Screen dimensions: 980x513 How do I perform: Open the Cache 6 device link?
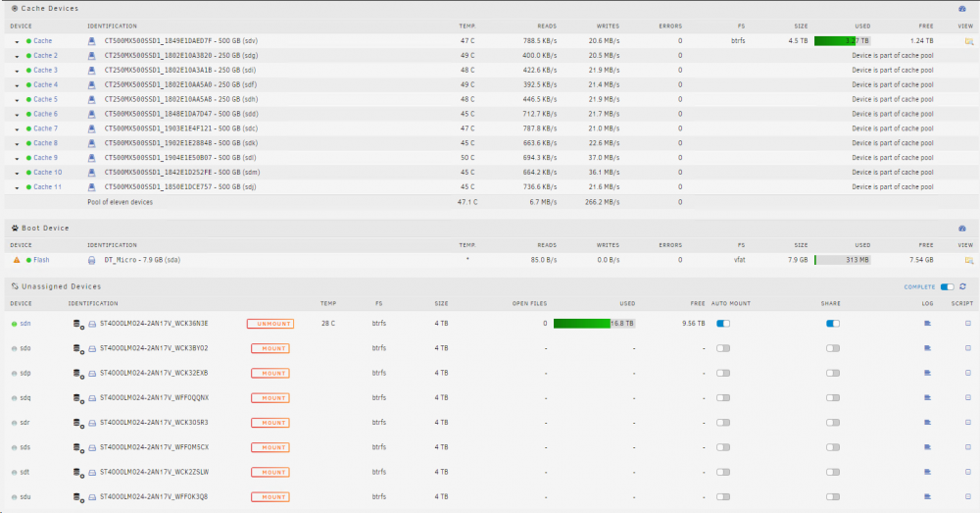click(46, 114)
